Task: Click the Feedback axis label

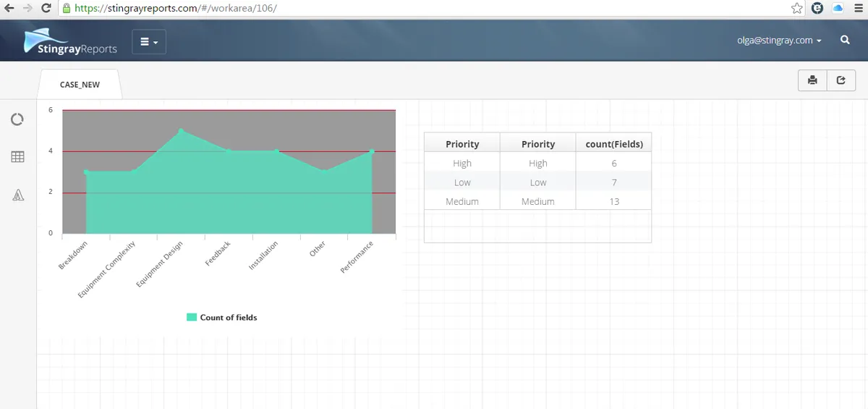Action: click(218, 253)
